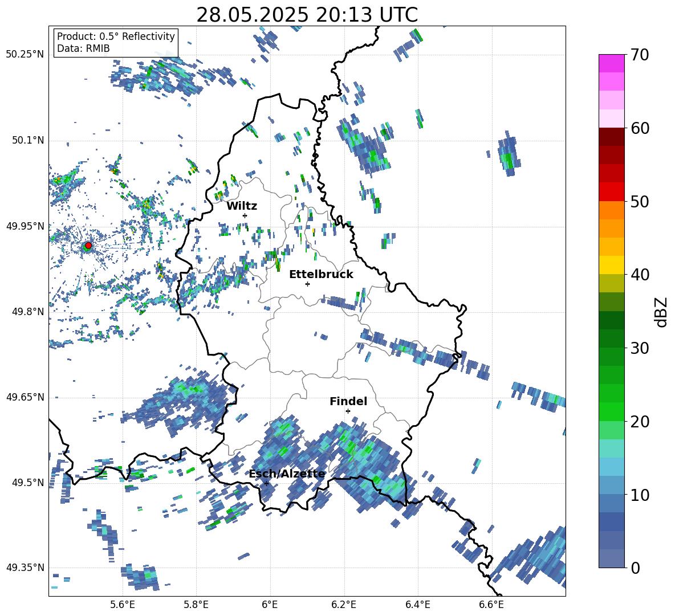Click the title 28.05.2025 20:13 UTC

click(307, 15)
